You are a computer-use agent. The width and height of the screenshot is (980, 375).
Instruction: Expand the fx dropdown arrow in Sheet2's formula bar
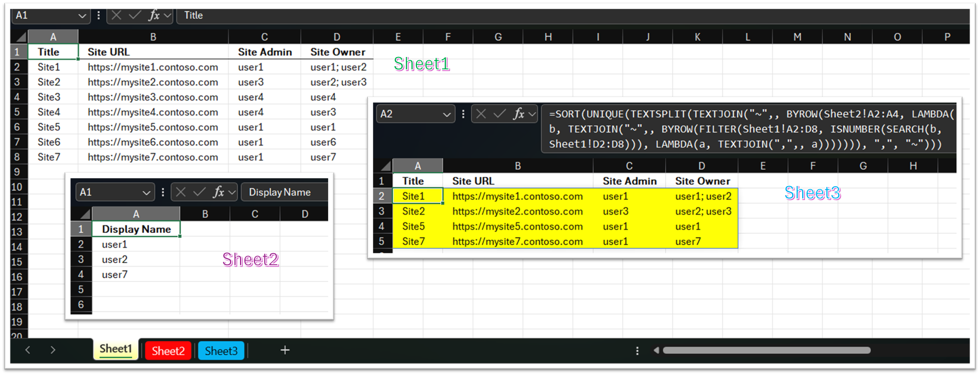pyautogui.click(x=232, y=193)
